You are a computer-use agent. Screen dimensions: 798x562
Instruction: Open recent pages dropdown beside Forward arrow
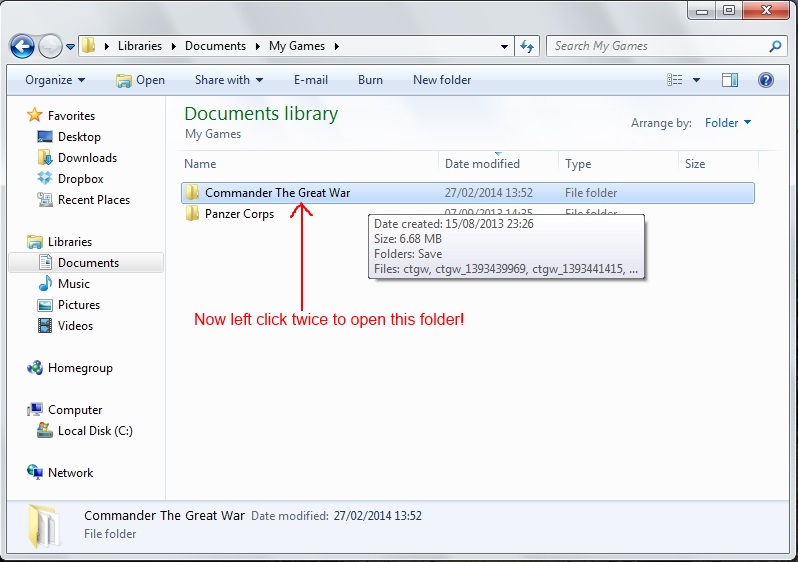(70, 47)
